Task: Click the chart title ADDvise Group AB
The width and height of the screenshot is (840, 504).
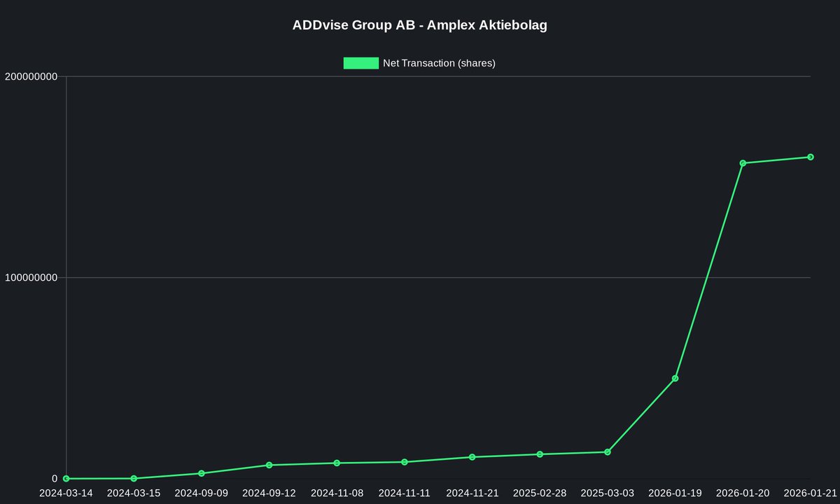Action: coord(420,24)
